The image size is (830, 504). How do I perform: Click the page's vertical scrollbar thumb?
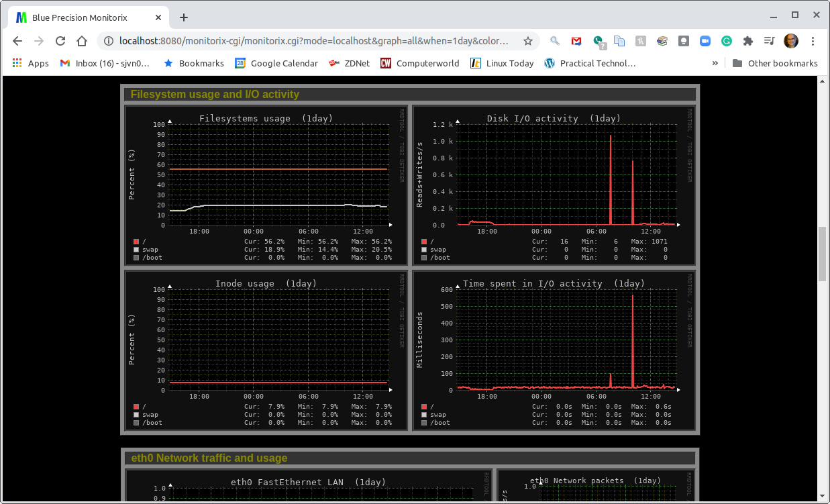click(x=823, y=254)
